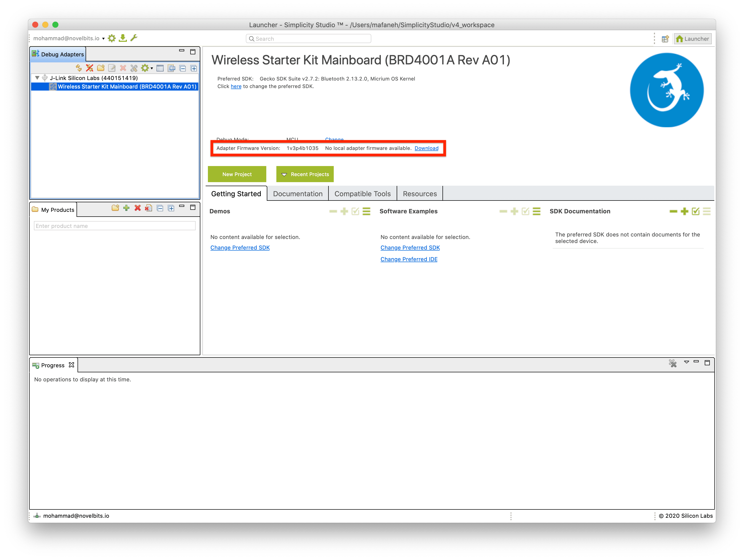Click the green plus icon in My Products
The height and width of the screenshot is (560, 744).
pyautogui.click(x=126, y=208)
